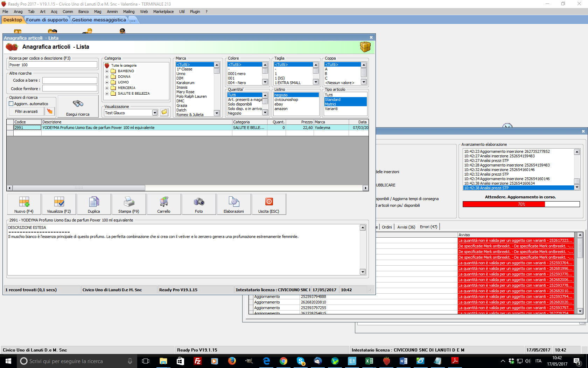Click the Foto camera icon

click(199, 204)
